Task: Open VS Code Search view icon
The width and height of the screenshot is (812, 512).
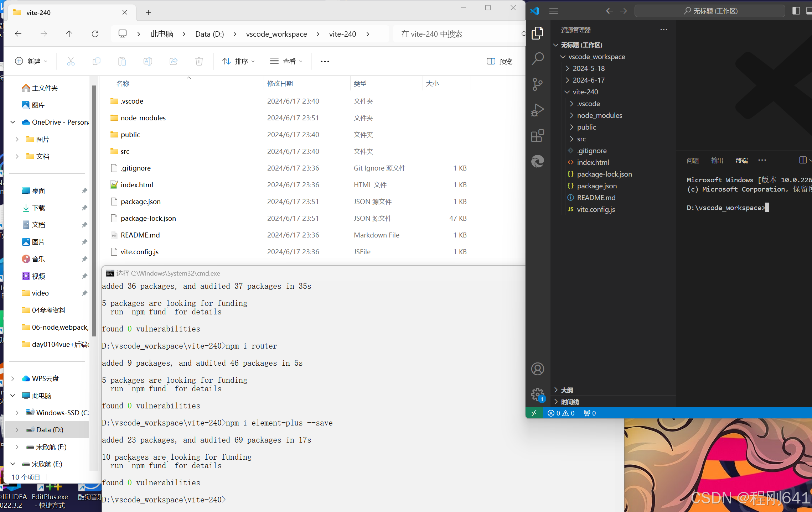Action: click(537, 59)
